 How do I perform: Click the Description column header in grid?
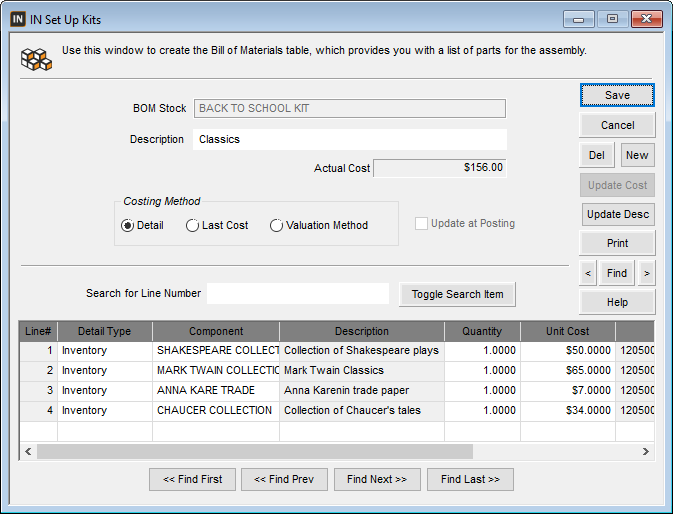point(362,331)
